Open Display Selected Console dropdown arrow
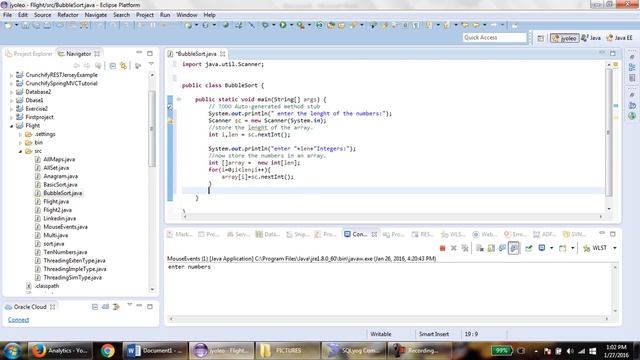This screenshot has height=360, width=640. pos(551,248)
